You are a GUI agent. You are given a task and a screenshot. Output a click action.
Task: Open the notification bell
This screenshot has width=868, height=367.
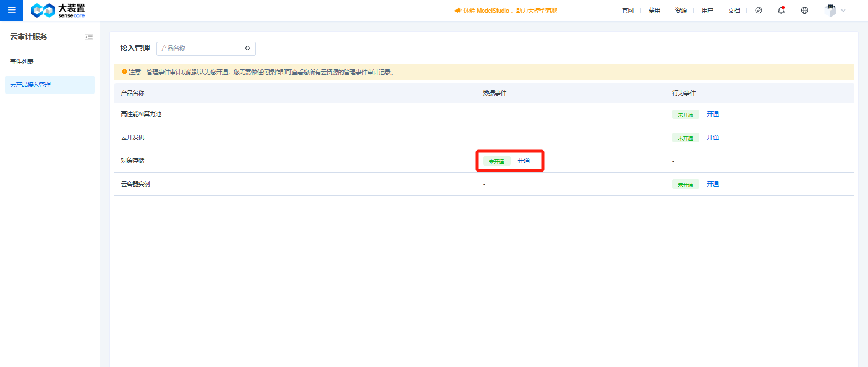click(x=781, y=10)
